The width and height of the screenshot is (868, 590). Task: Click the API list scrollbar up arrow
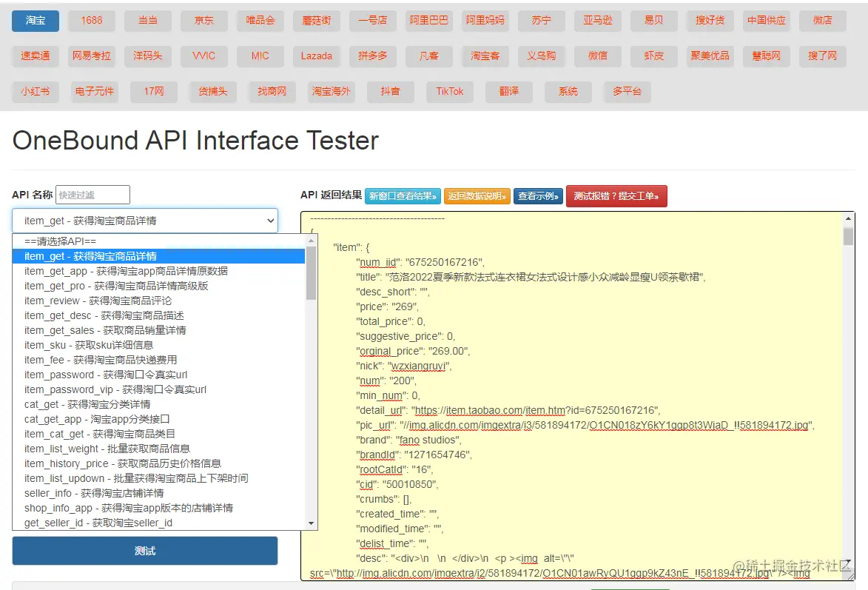311,240
